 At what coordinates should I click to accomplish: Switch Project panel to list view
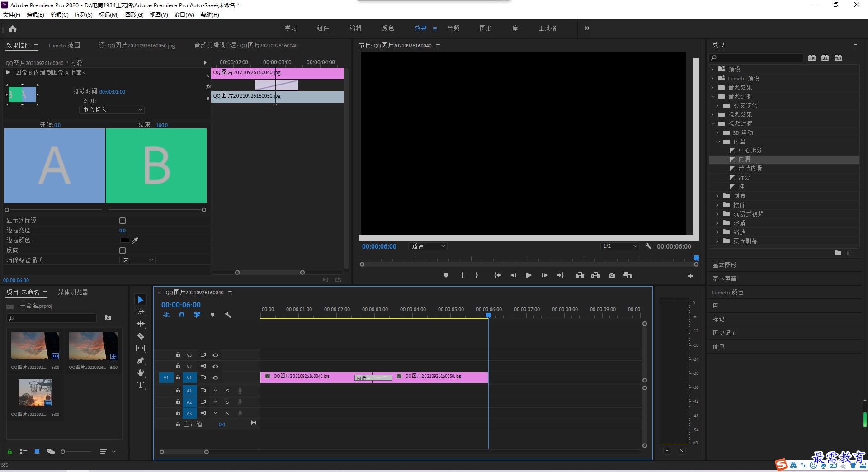point(24,452)
